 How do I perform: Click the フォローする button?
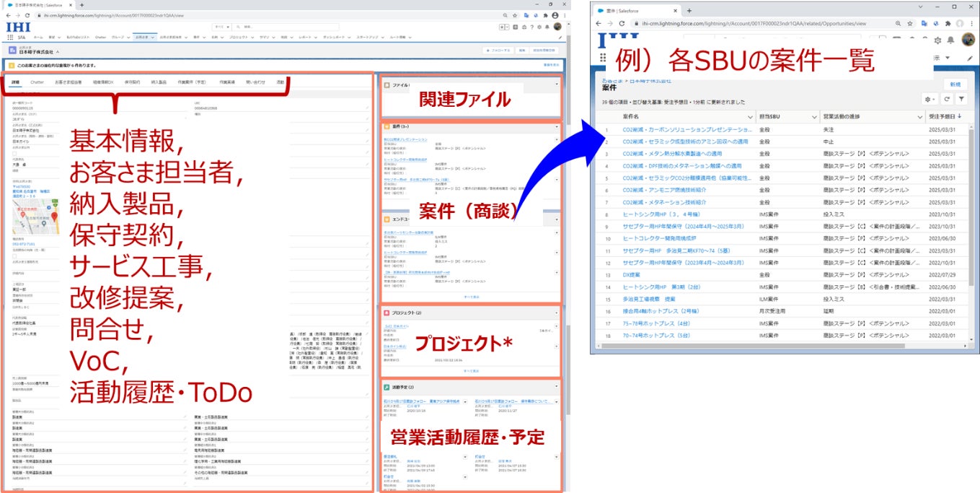tap(500, 51)
